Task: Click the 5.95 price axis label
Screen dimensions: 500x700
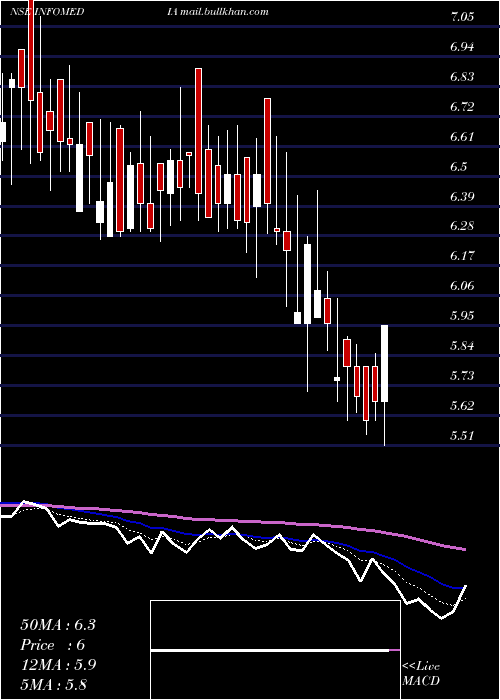Action: pos(463,317)
